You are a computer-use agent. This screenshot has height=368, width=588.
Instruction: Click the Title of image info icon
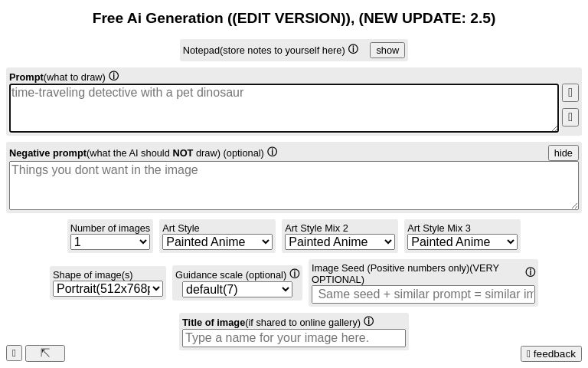click(x=368, y=321)
